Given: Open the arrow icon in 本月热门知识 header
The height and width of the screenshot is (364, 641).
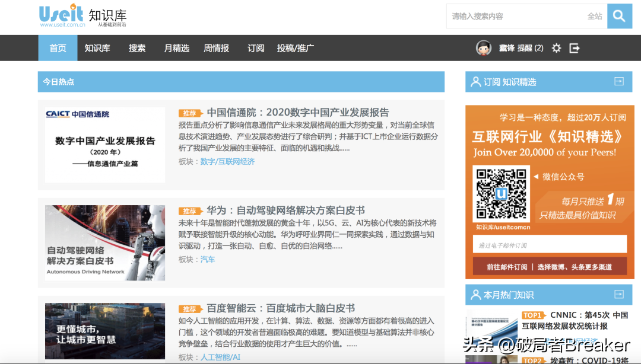Looking at the screenshot, I should [620, 295].
